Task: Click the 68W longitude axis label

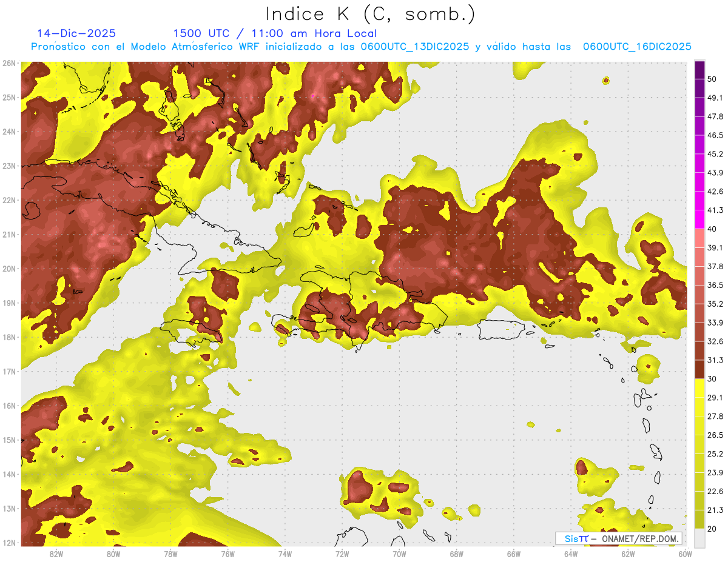Action: coord(457,554)
